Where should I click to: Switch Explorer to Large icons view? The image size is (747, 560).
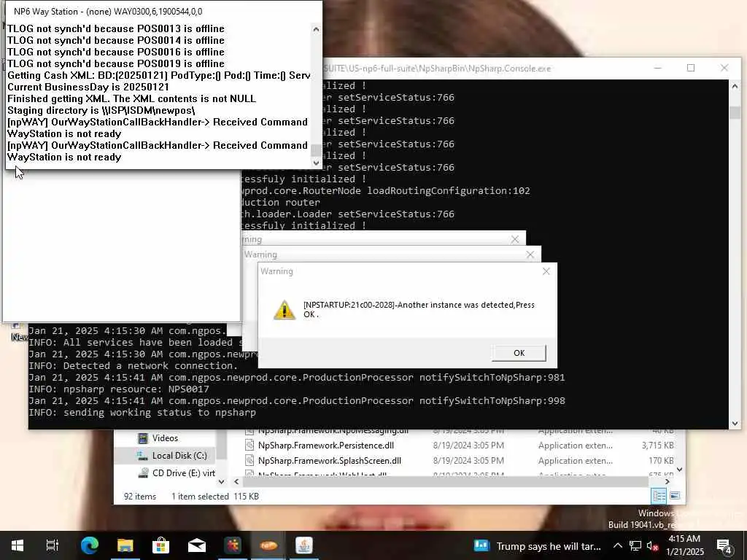pos(675,496)
